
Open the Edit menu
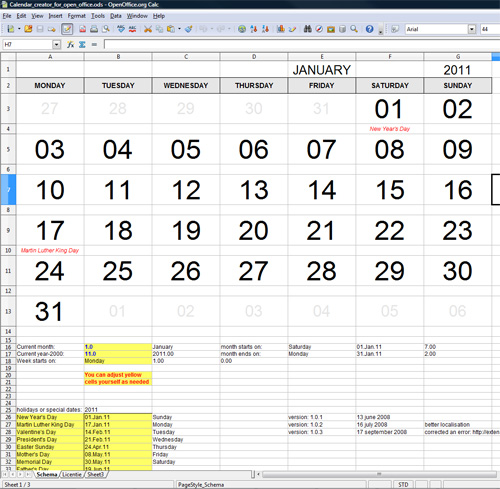[x=21, y=16]
